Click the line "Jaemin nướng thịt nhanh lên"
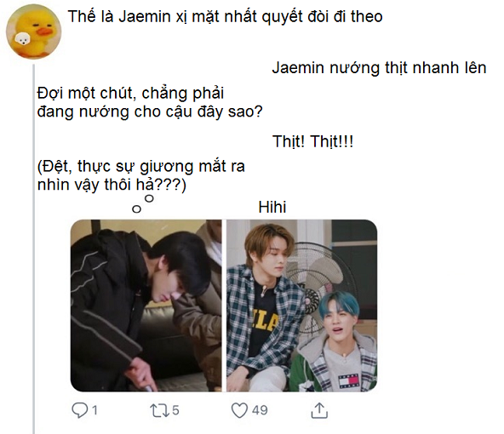Viewport: 504px width, 434px height. tap(379, 68)
